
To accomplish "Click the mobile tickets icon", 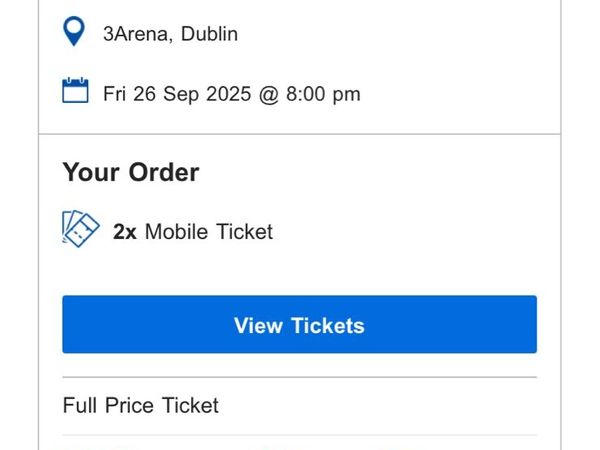I will point(81,229).
